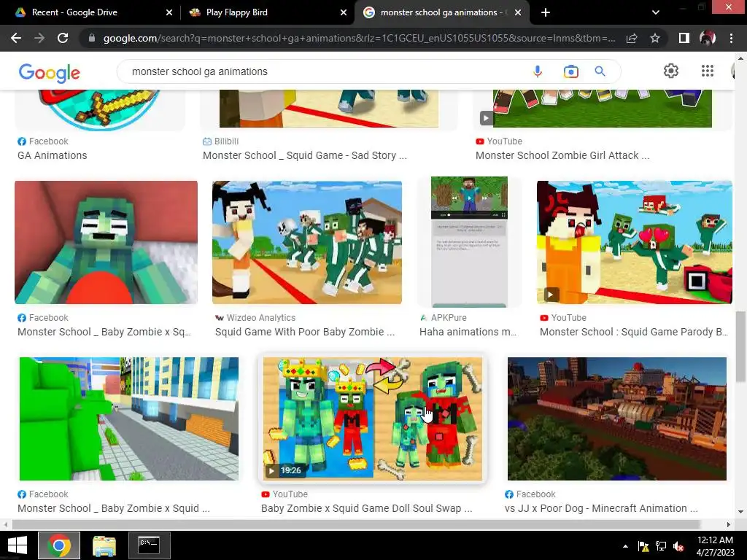
Task: Open the GA Animations Facebook result
Action: 53,155
